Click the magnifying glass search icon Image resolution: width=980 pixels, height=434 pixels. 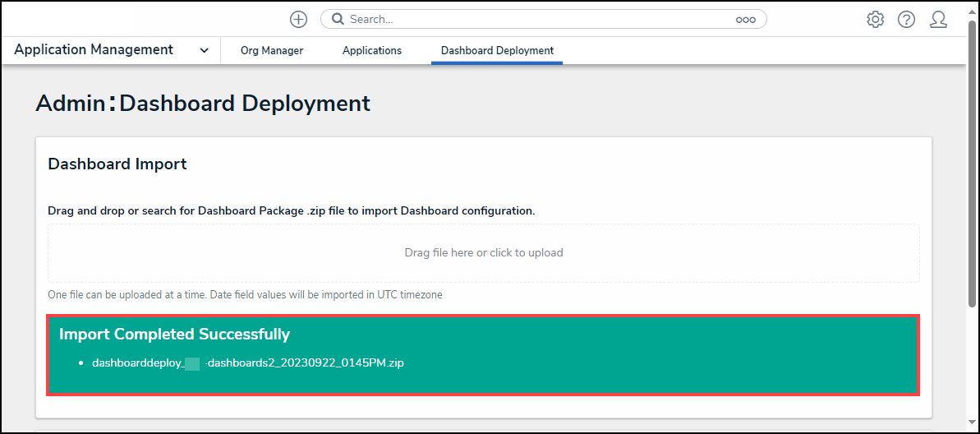coord(338,20)
